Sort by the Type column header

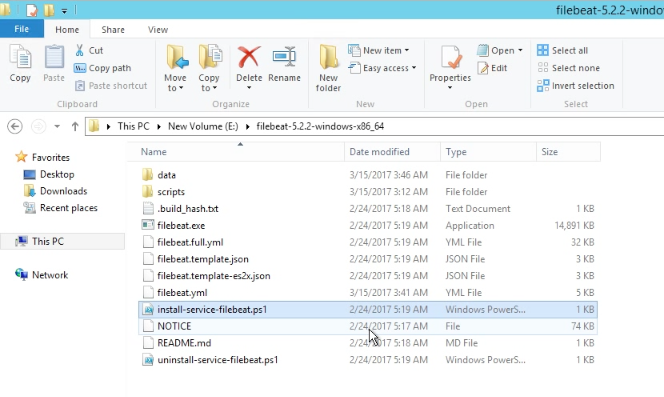(x=488, y=152)
